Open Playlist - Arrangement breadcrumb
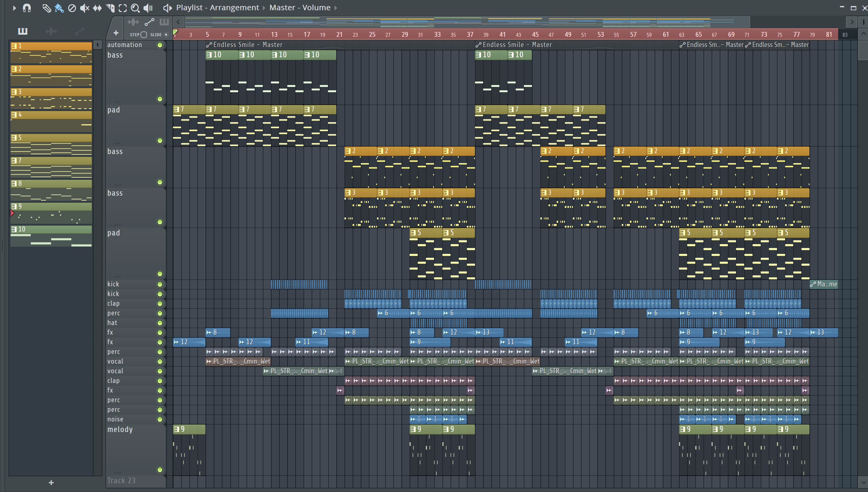 218,8
